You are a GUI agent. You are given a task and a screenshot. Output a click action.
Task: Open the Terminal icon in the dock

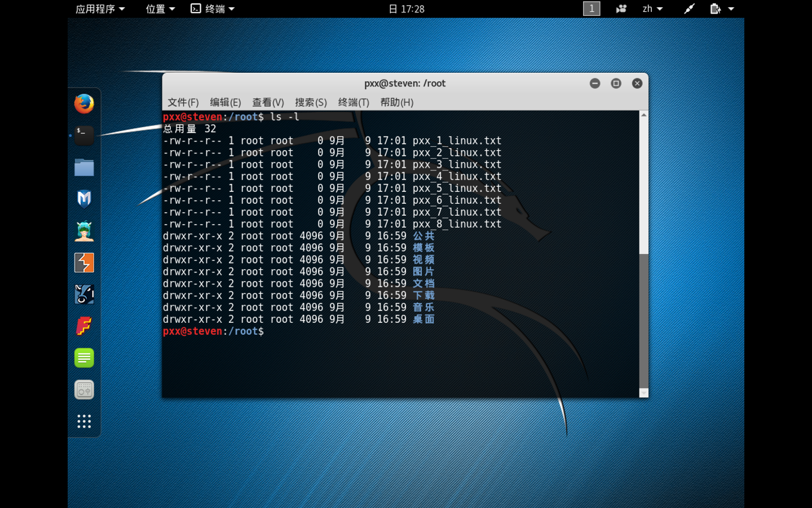click(84, 135)
